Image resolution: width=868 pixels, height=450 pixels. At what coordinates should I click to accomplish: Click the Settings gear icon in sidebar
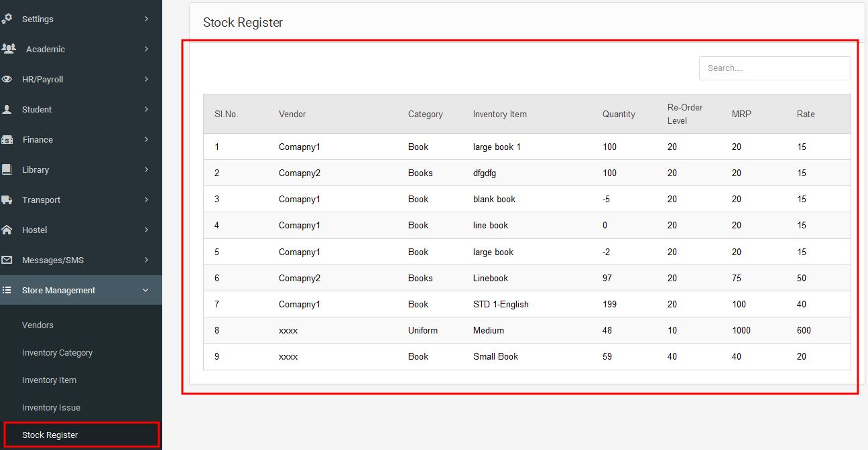[7, 19]
